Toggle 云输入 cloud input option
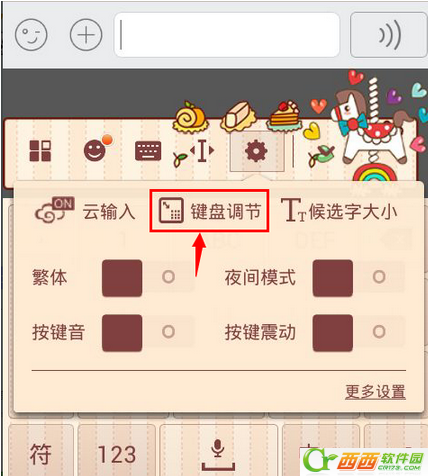Screen dimensions: 428x476 [x=85, y=211]
